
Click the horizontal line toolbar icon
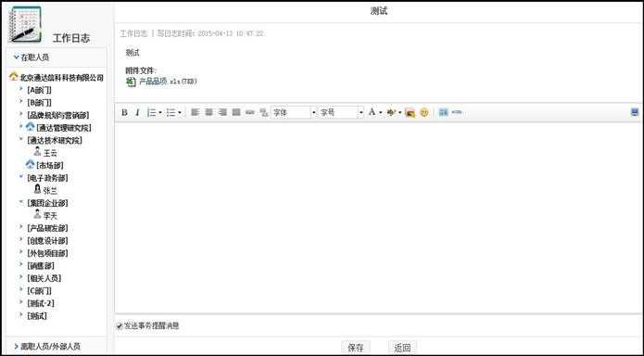(457, 112)
